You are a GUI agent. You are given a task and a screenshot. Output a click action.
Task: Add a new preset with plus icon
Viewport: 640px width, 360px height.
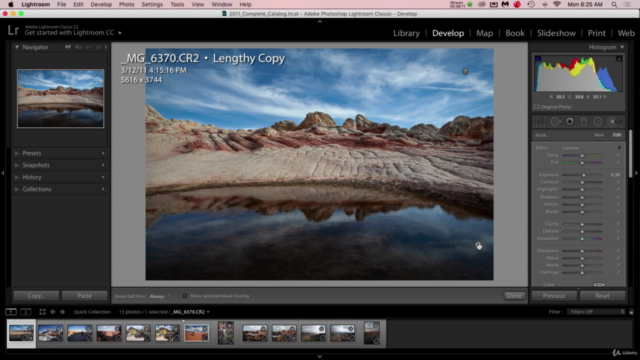click(103, 153)
